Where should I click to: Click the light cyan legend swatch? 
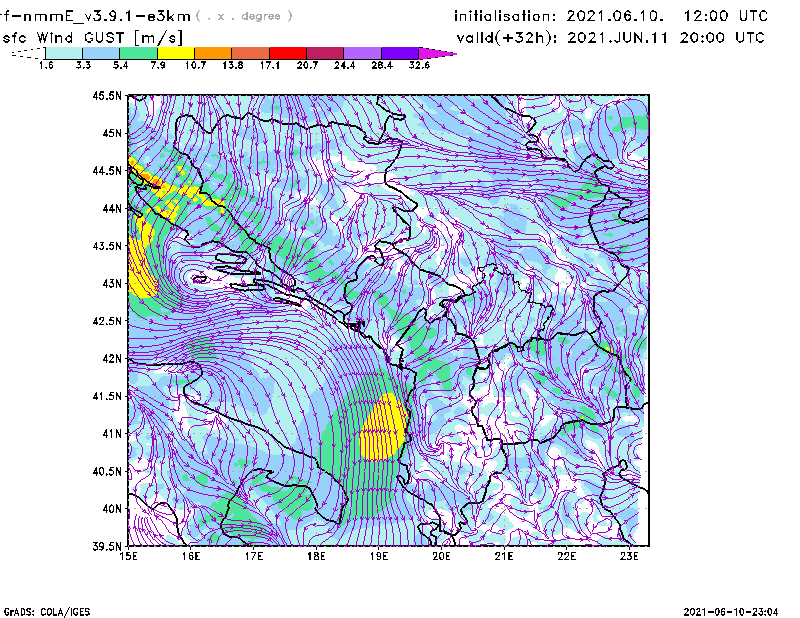64,53
